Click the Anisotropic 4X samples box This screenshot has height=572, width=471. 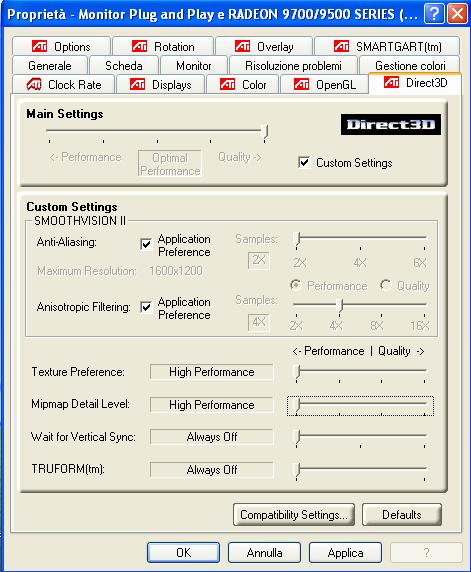(259, 322)
